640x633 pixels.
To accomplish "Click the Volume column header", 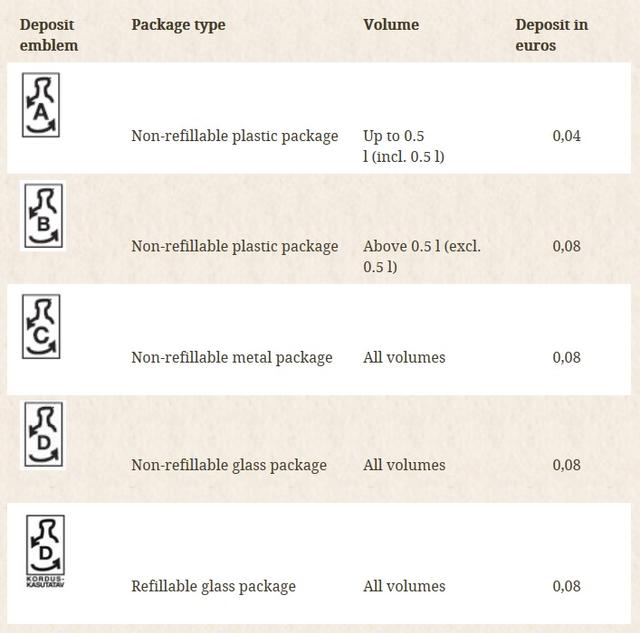I will click(391, 24).
